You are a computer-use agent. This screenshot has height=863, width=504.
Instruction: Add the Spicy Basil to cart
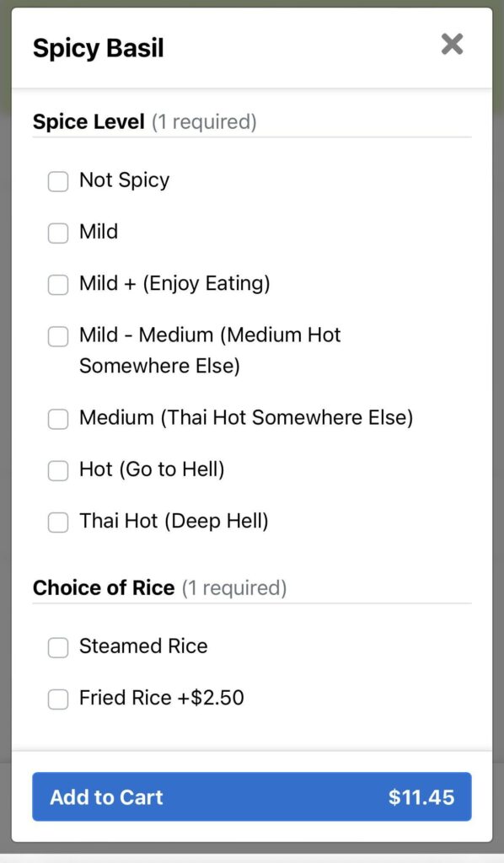point(251,796)
